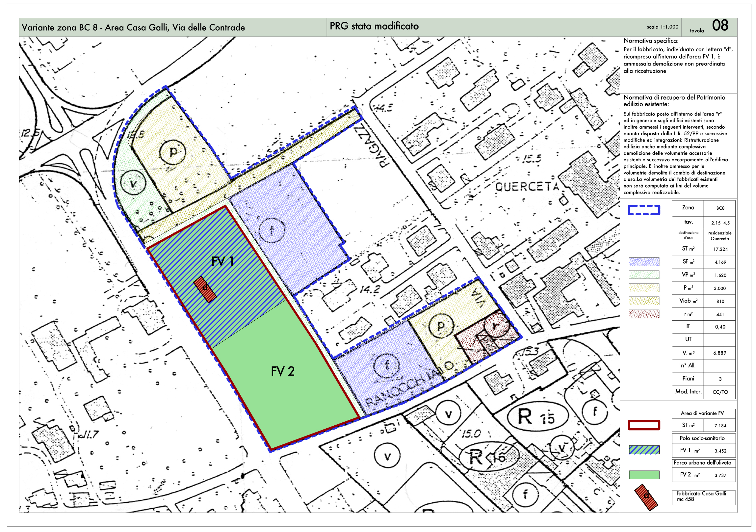Image resolution: width=756 pixels, height=532 pixels.
Task: Select the yellow dotted Viab legend swatch
Action: tap(644, 301)
